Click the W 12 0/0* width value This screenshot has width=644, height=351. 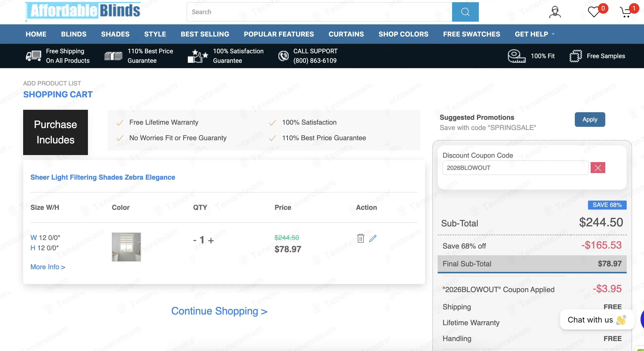[45, 237]
